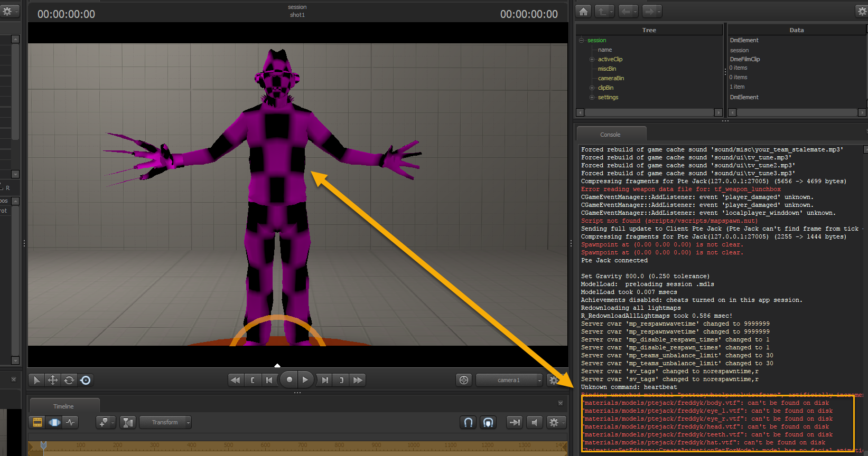This screenshot has width=868, height=456.
Task: Select the cameraBin tree item
Action: pos(611,78)
